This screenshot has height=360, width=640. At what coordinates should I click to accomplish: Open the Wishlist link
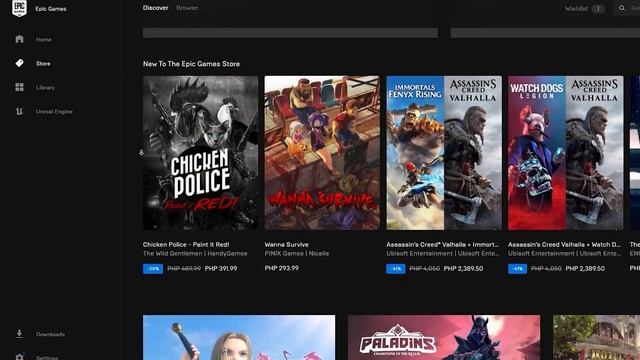coord(576,9)
